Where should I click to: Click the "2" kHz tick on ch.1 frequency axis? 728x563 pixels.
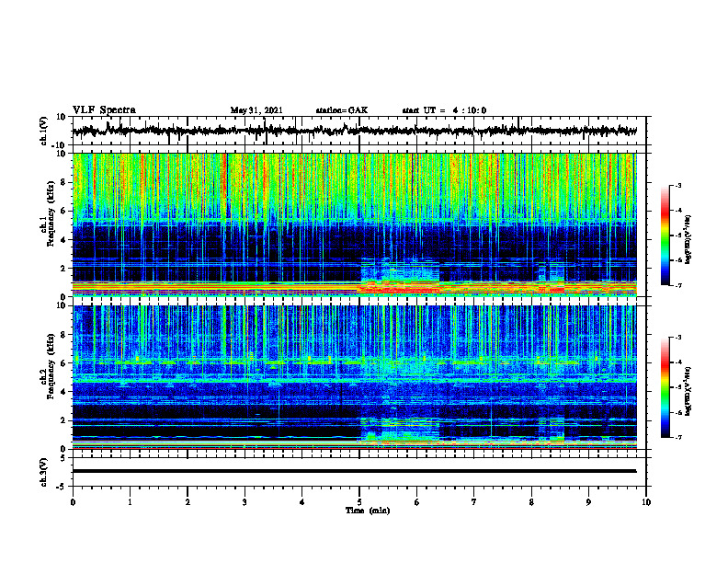pyautogui.click(x=63, y=269)
